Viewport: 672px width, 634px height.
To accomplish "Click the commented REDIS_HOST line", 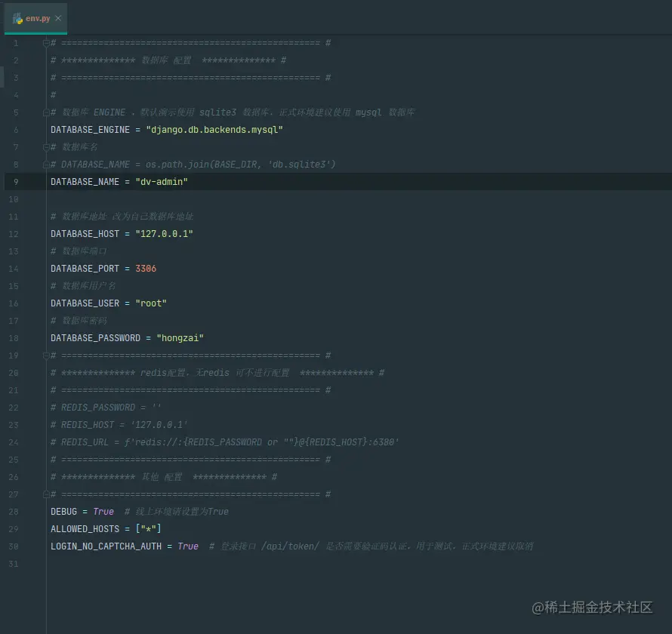I will point(119,425).
